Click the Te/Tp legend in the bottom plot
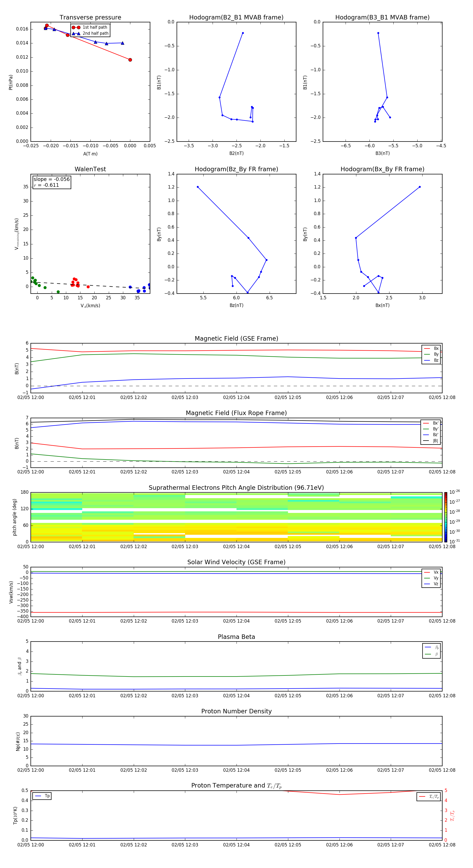Screen dimensions: 473x868 coord(428,796)
